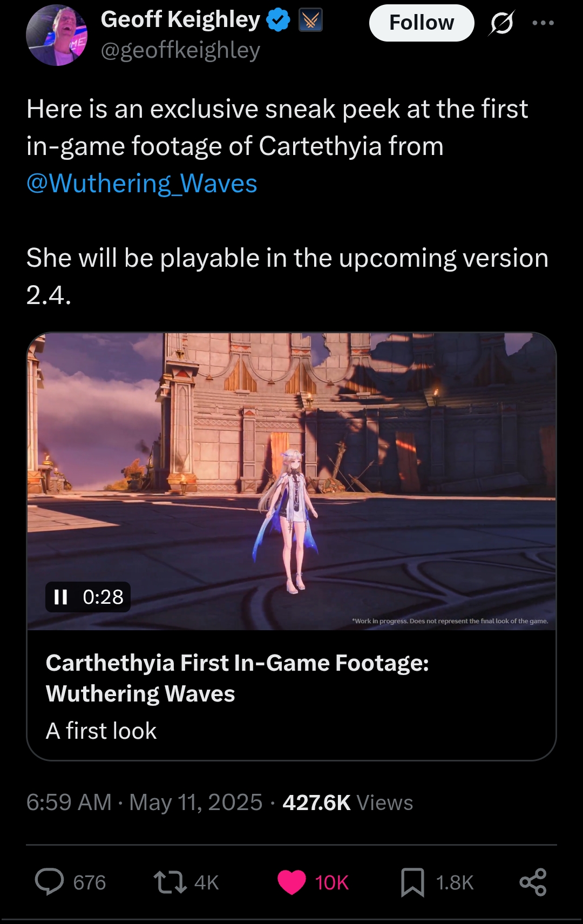Click the Geoff Keighley display name
Viewport: 583px width, 924px height.
coord(180,19)
